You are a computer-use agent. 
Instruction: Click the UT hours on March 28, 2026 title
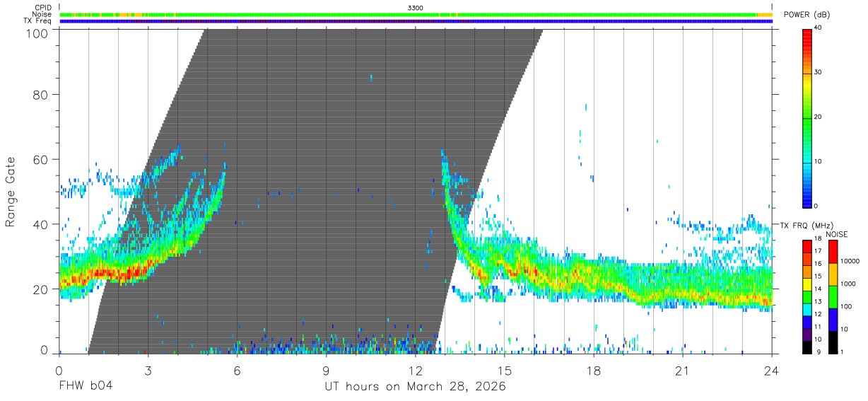(x=415, y=388)
